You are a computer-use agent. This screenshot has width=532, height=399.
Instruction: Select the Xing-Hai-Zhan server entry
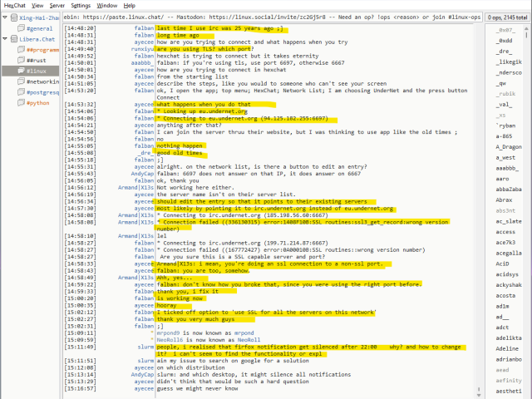[x=39, y=17]
